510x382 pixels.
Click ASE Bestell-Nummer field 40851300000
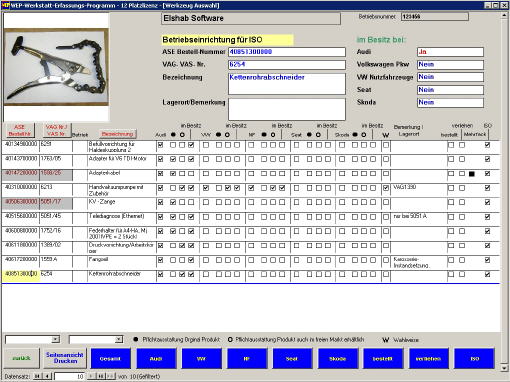point(287,52)
